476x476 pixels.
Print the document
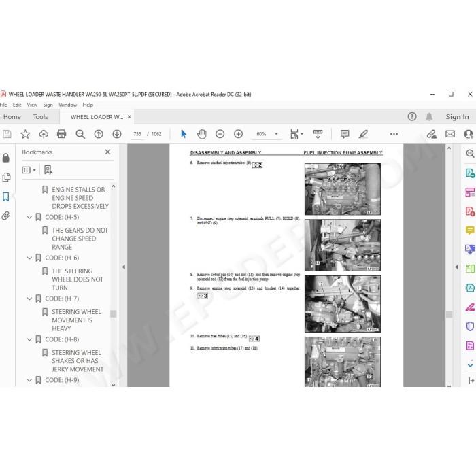coord(62,134)
